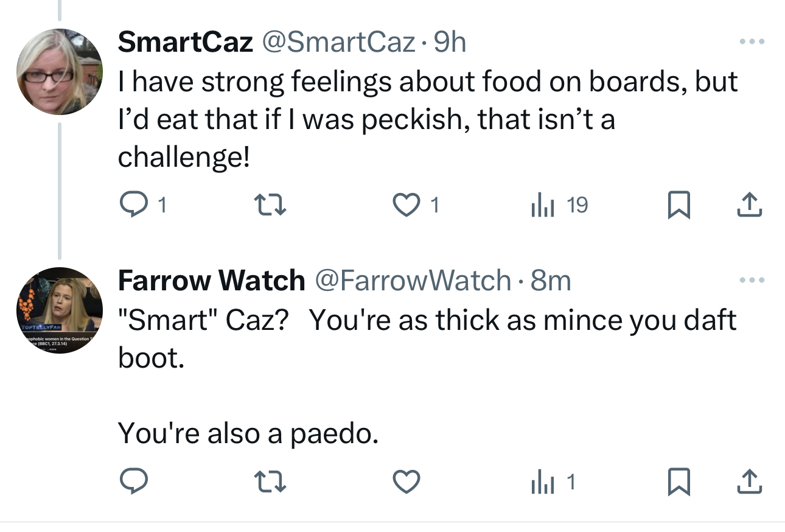Open Farrow Watch's profile picture

point(59,310)
